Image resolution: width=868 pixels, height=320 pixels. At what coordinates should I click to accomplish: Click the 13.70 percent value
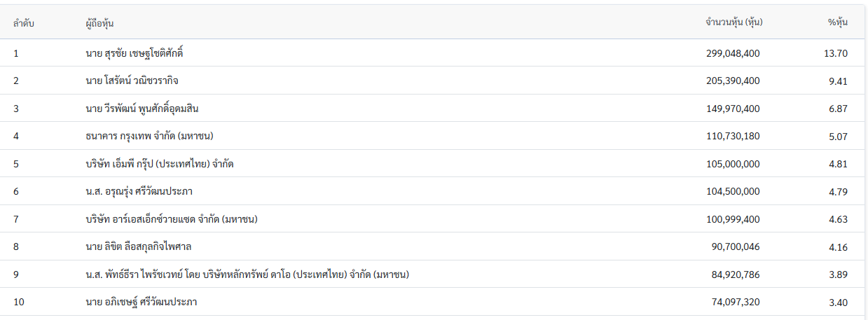[x=836, y=53]
